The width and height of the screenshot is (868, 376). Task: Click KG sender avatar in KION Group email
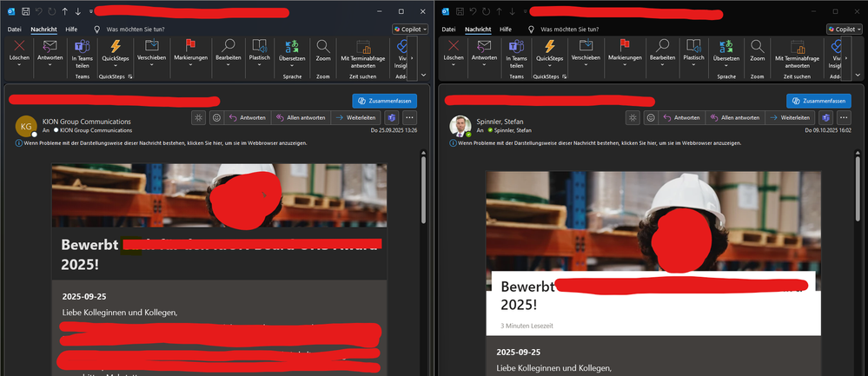pos(26,126)
